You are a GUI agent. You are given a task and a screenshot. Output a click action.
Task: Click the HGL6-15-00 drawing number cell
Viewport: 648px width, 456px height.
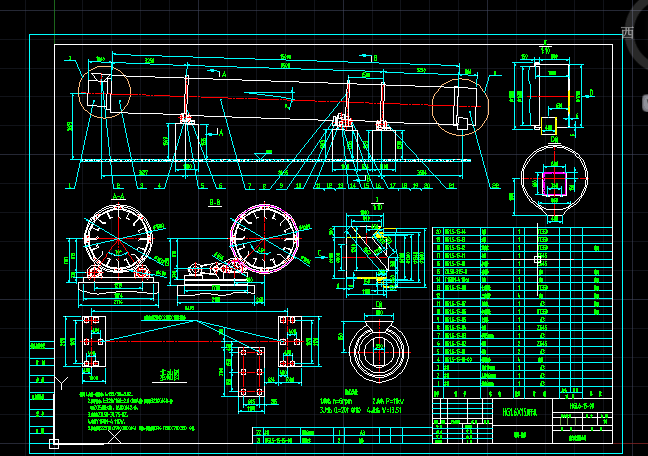tap(582, 407)
